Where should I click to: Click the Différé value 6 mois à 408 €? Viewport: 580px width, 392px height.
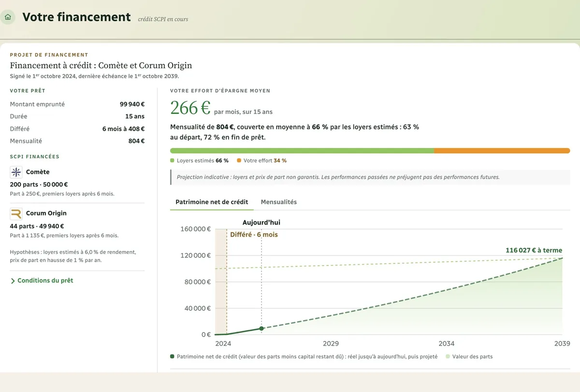point(123,129)
